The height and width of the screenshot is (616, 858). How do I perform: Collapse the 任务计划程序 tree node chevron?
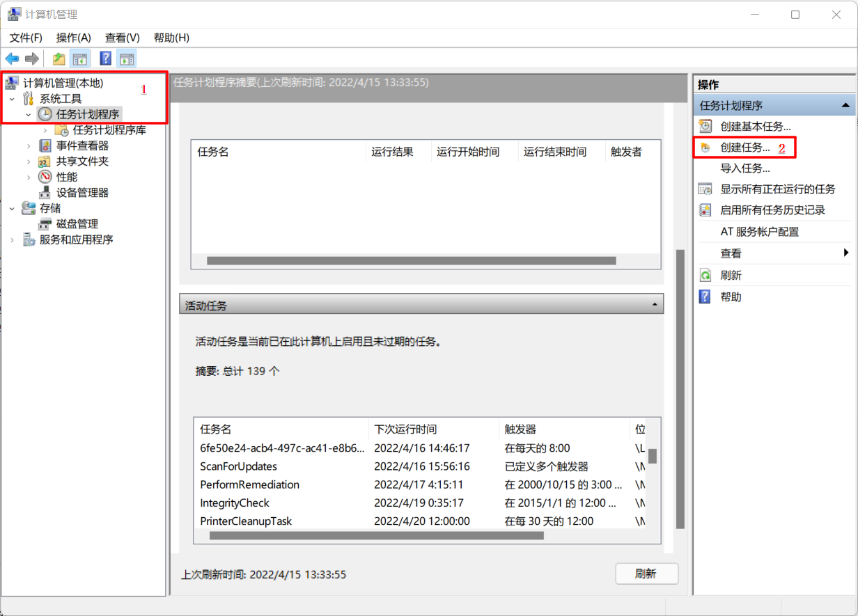(x=29, y=114)
